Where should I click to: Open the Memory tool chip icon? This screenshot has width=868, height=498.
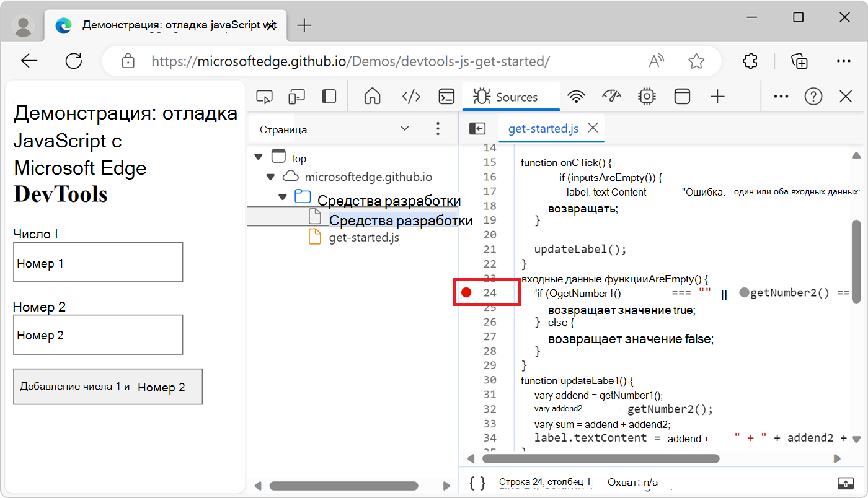click(647, 97)
